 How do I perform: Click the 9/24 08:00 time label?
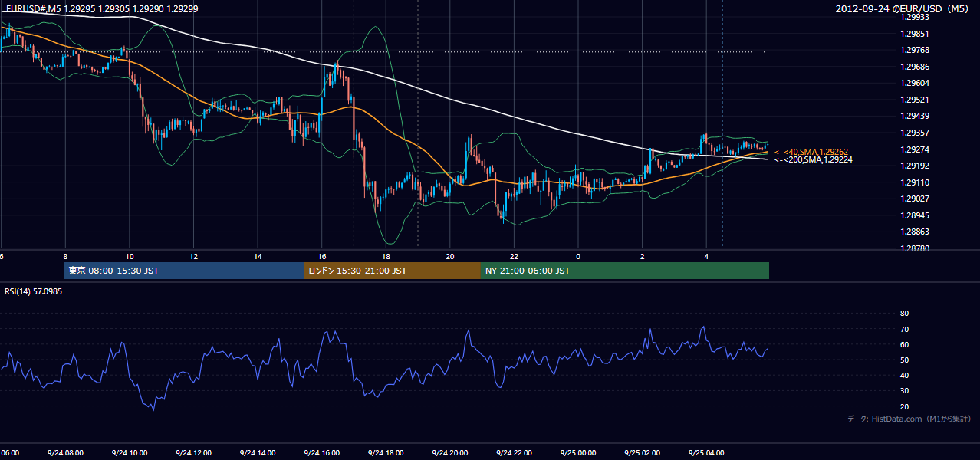[x=65, y=452]
